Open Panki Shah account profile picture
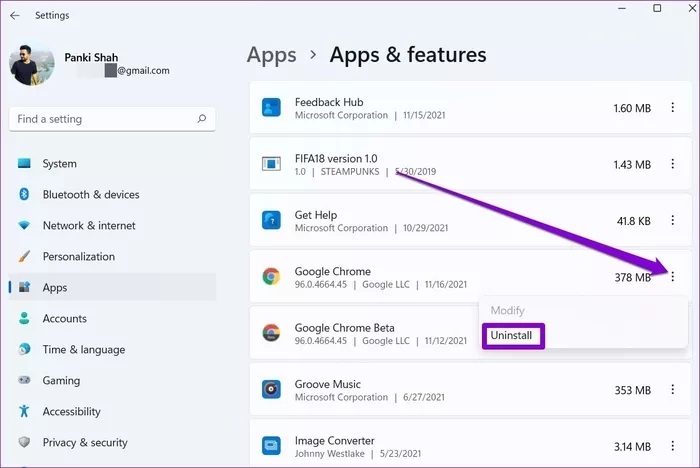 [x=33, y=63]
